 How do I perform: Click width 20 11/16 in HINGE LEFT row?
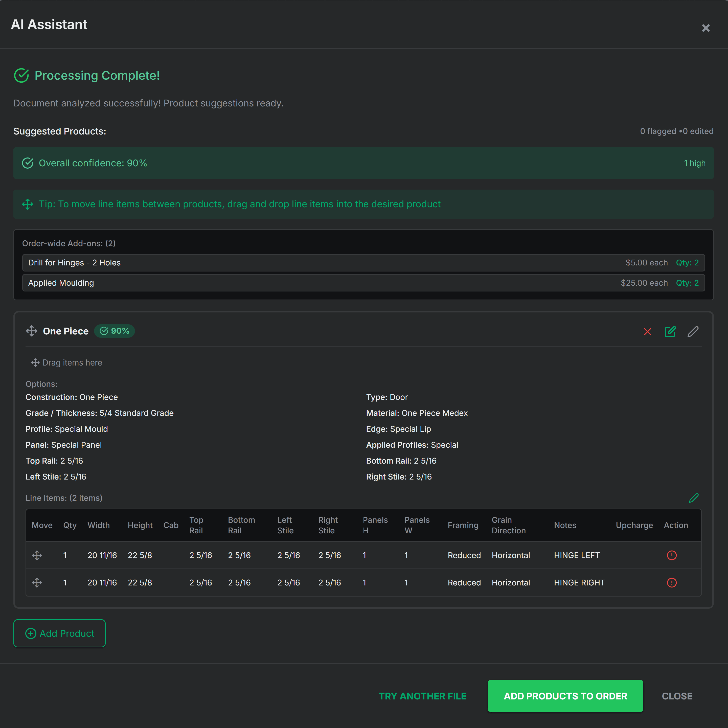coord(102,555)
